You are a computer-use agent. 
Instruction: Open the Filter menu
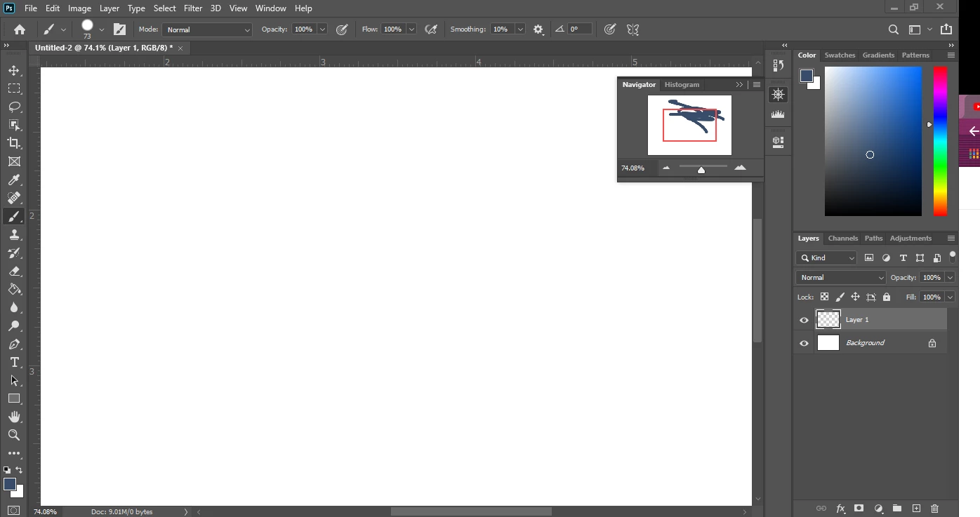point(193,8)
